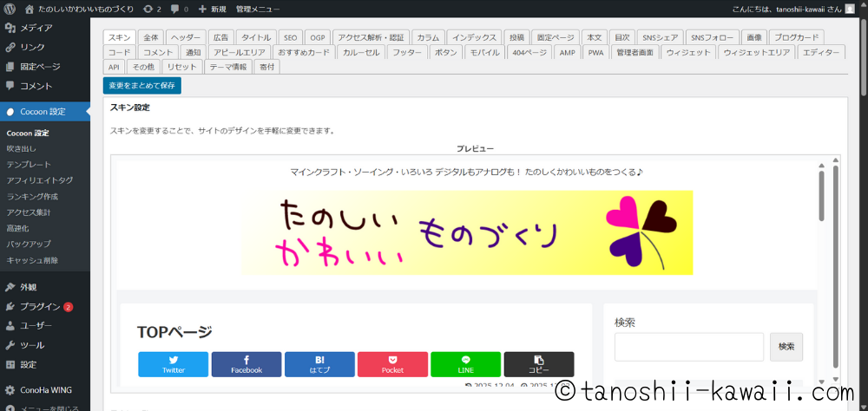Switch to スキン tab
The image size is (868, 411).
coord(120,37)
